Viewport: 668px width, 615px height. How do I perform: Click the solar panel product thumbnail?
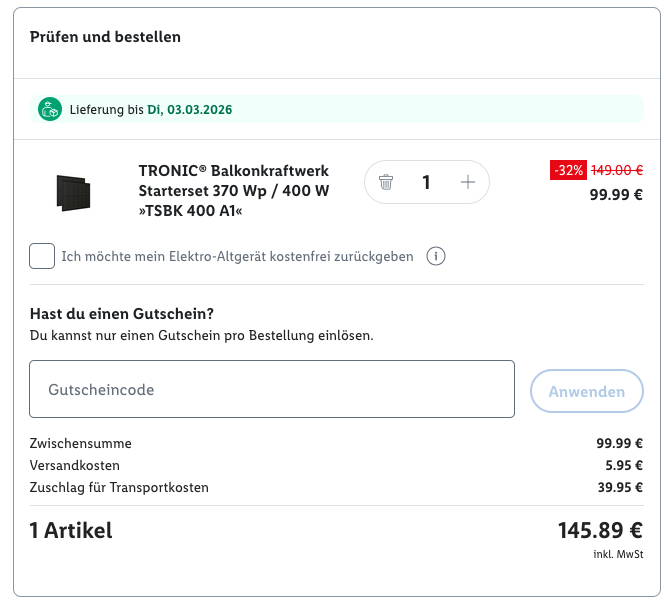(74, 192)
